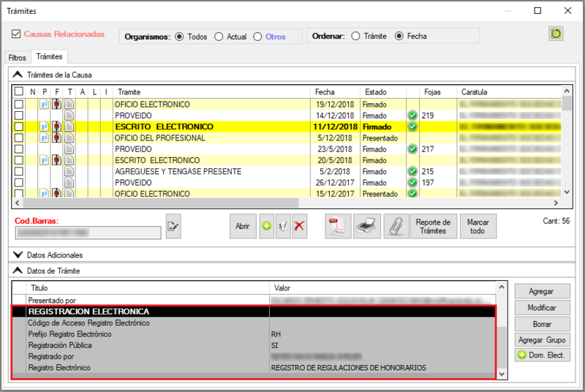Select the Otros organismos radio button
This screenshot has width=585, height=392.
point(257,37)
